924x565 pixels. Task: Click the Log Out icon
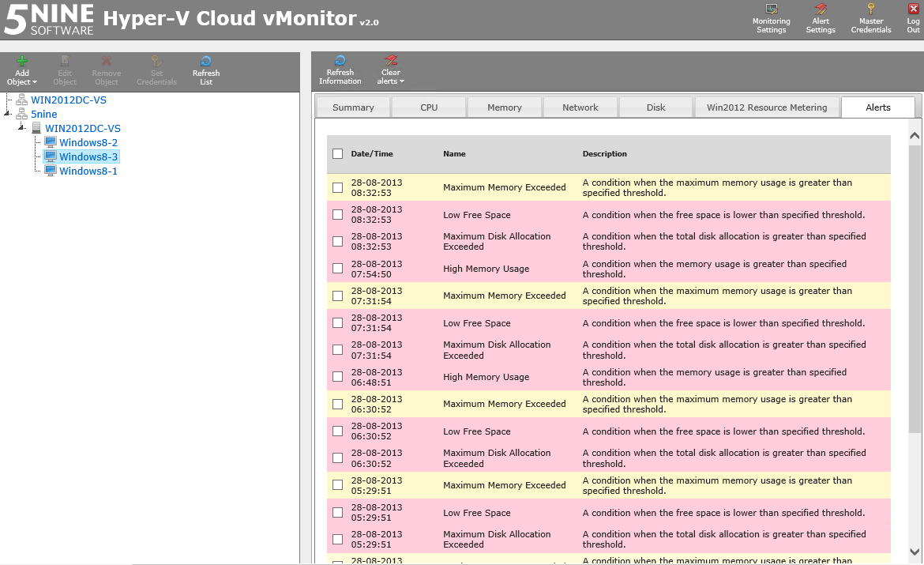click(x=914, y=9)
